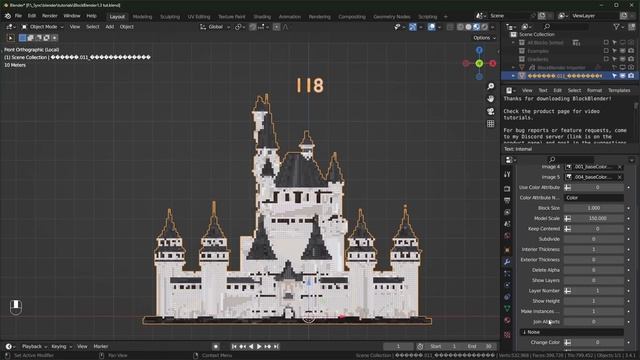Open the text editor Format menu
The image size is (640, 360).
pos(594,91)
